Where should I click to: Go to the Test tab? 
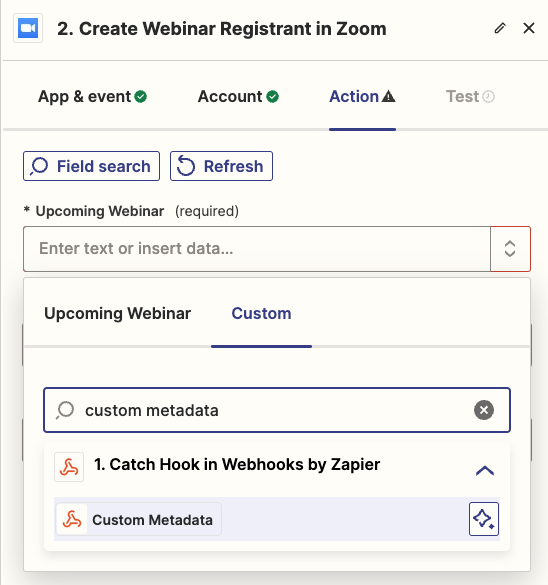pyautogui.click(x=470, y=97)
